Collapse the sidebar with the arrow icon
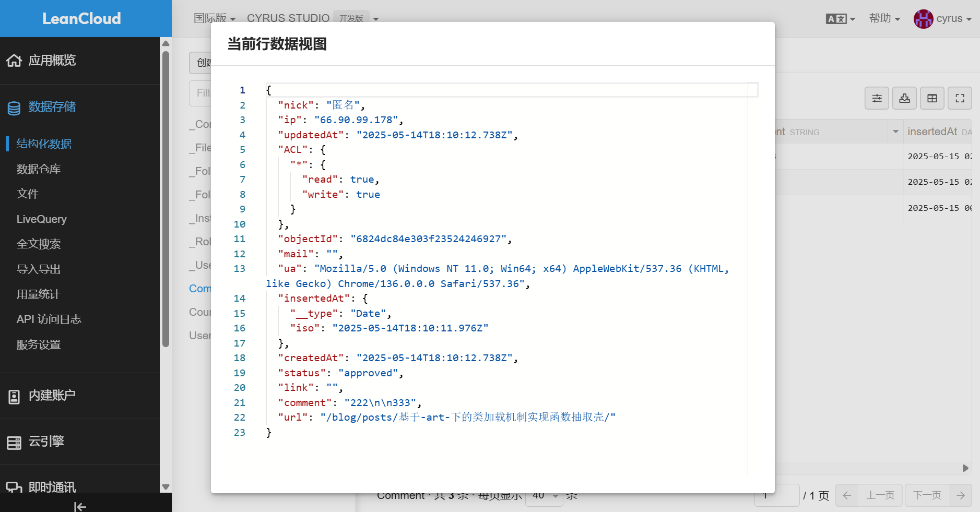This screenshot has height=512, width=980. [x=80, y=506]
